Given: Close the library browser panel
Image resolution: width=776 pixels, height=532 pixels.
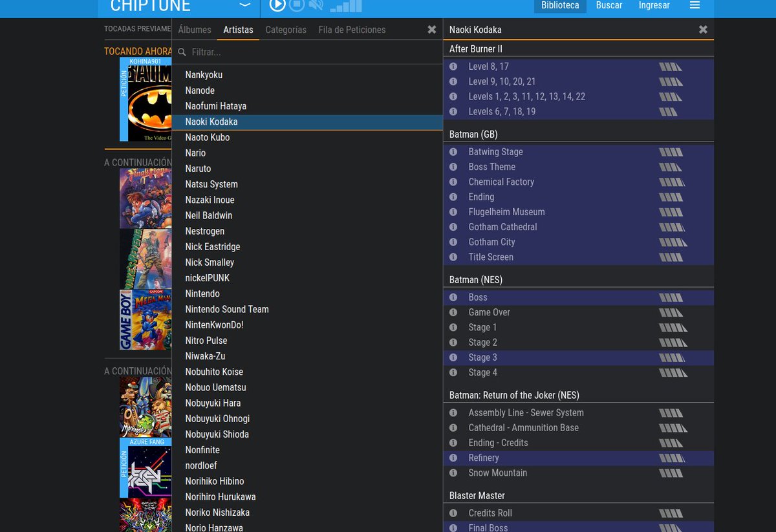Looking at the screenshot, I should tap(432, 30).
